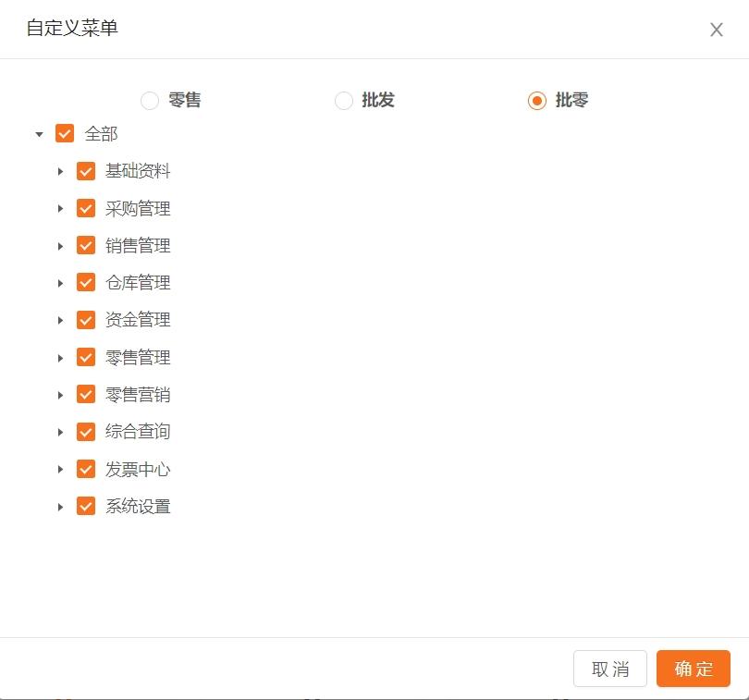749x700 pixels.
Task: Uncheck the 仓库管理 checkbox
Action: pyautogui.click(x=86, y=282)
